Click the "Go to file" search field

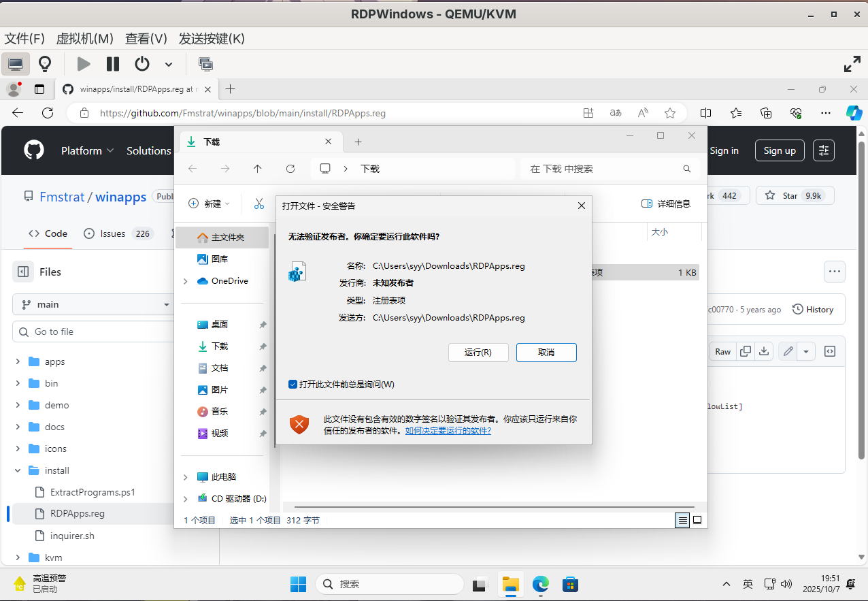pyautogui.click(x=95, y=331)
